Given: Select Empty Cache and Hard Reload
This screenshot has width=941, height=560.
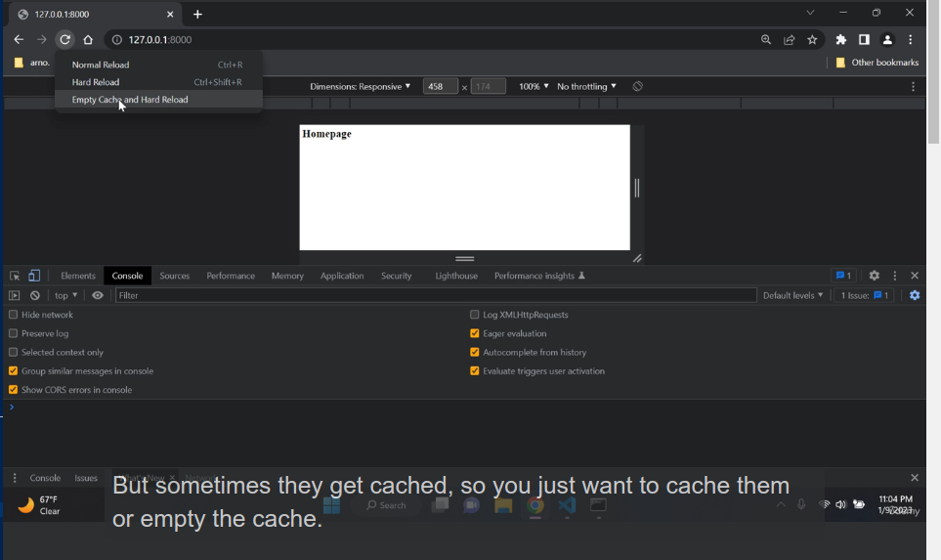Looking at the screenshot, I should tap(130, 100).
